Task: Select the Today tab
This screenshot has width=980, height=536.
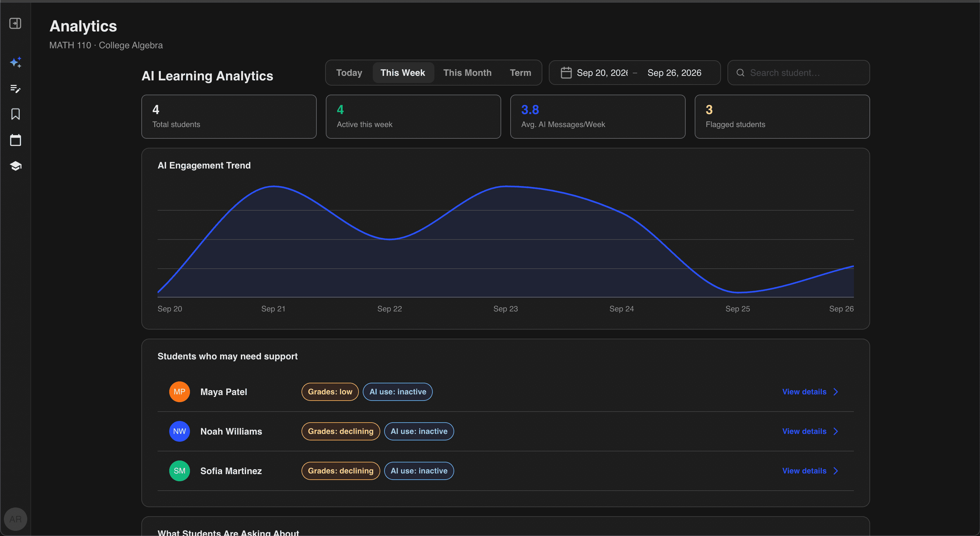Action: point(349,73)
